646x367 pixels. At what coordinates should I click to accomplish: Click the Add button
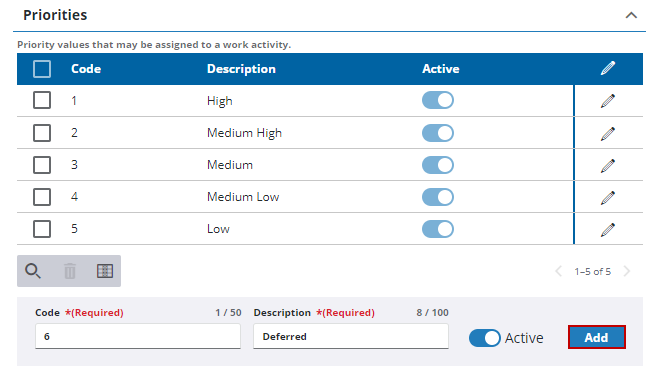point(597,337)
